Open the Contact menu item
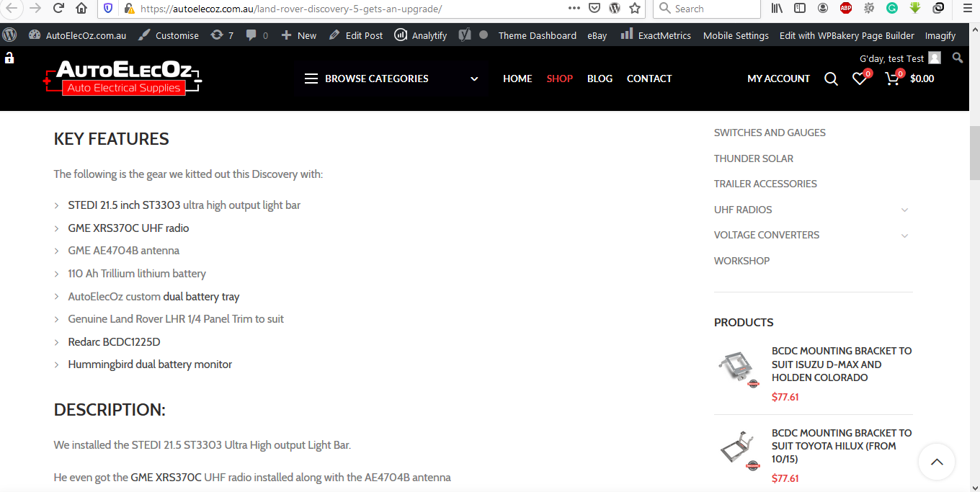Image resolution: width=980 pixels, height=492 pixels. point(649,79)
